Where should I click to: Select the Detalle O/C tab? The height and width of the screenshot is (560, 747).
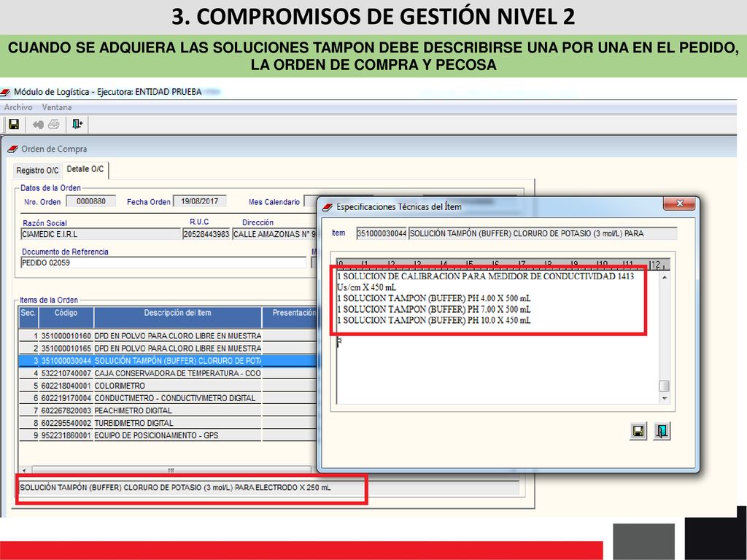point(85,169)
